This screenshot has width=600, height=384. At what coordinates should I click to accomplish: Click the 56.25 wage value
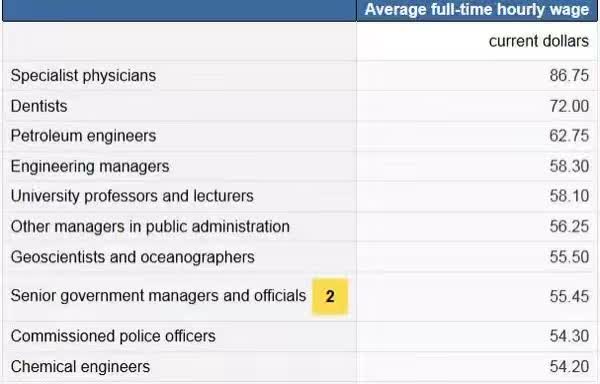[x=569, y=226]
